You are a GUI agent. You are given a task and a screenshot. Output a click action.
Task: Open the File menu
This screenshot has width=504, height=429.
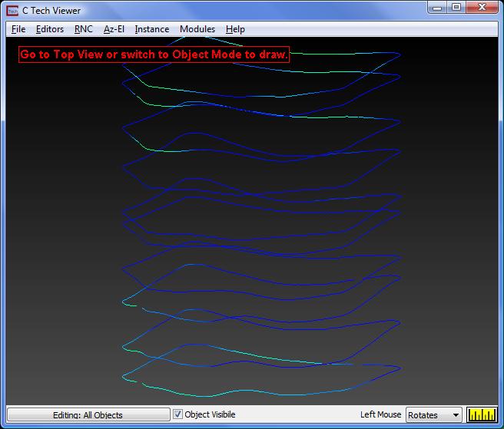point(18,29)
